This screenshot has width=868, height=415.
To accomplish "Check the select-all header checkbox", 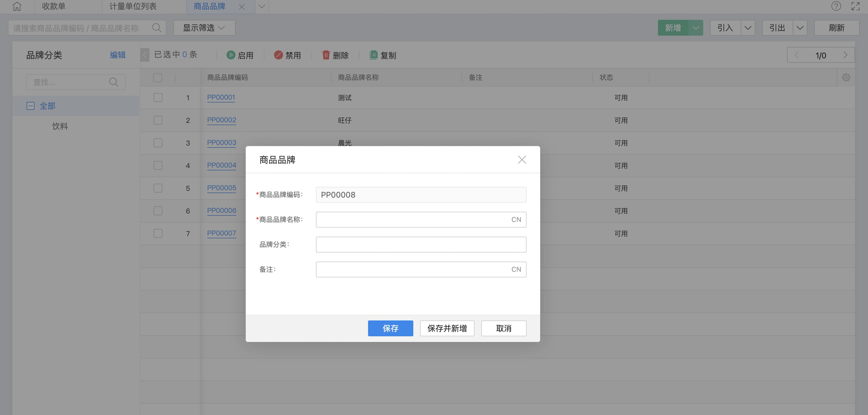I will 158,78.
